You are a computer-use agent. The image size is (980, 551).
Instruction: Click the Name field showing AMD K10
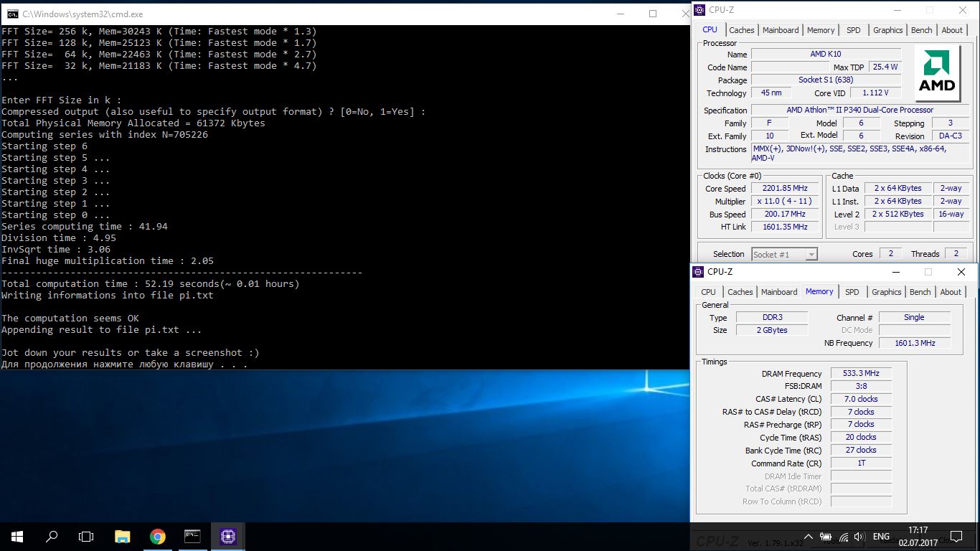tap(826, 55)
